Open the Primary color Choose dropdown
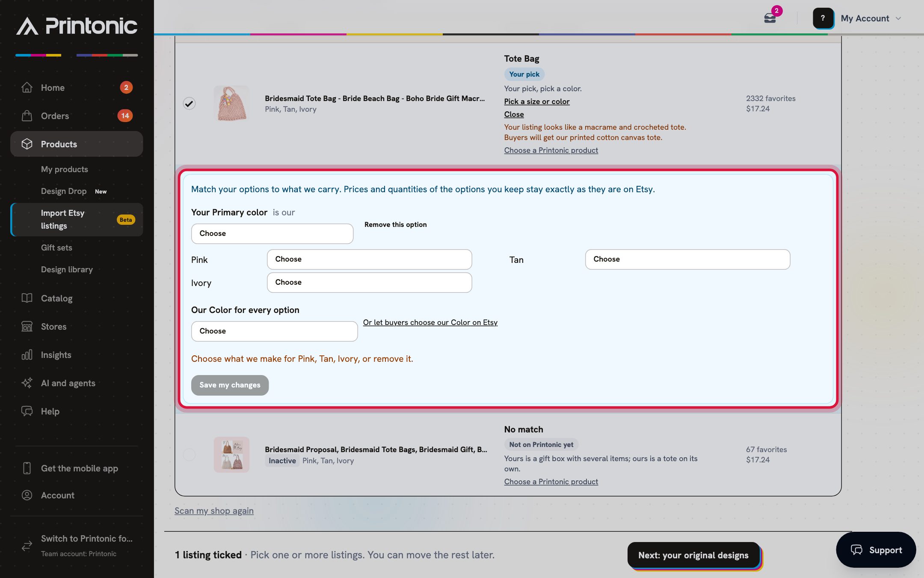Image resolution: width=924 pixels, height=578 pixels. tap(272, 233)
